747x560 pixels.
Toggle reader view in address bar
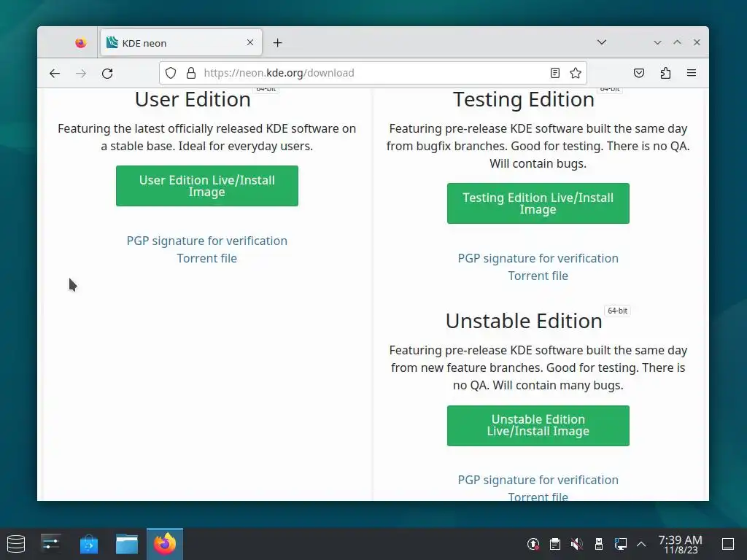[x=555, y=73]
